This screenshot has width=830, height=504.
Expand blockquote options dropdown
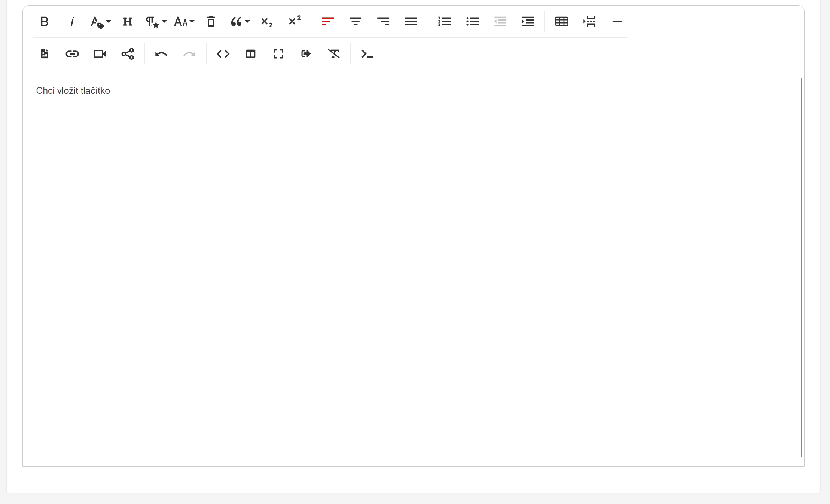(x=239, y=22)
